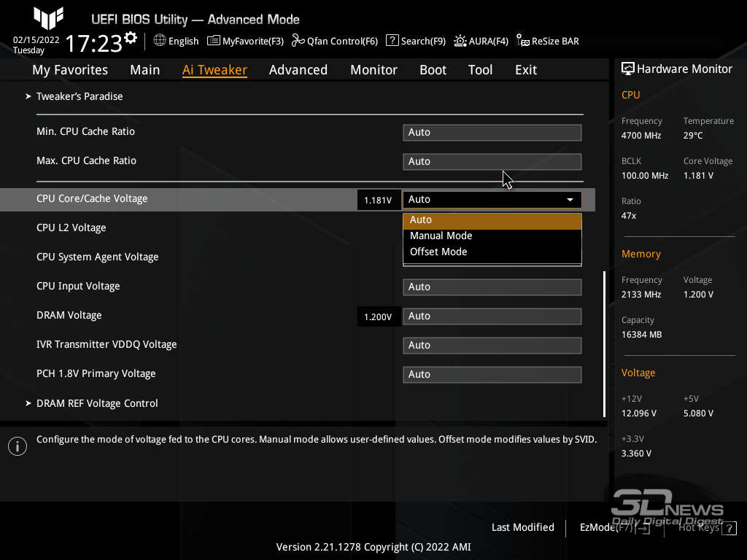Open the My Favorites tab

[70, 70]
